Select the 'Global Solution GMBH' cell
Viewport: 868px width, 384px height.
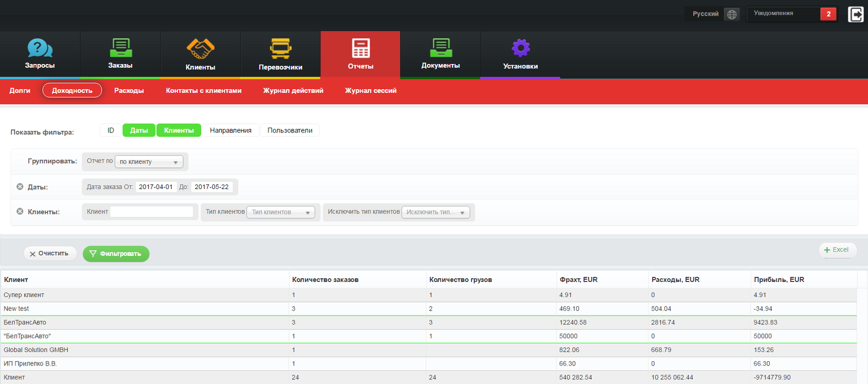[36, 350]
